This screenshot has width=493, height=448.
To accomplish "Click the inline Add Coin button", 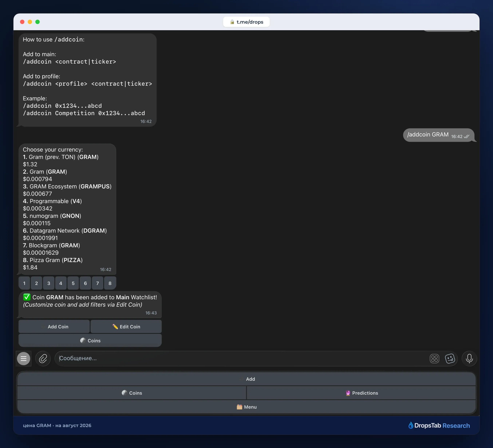I will pos(54,326).
